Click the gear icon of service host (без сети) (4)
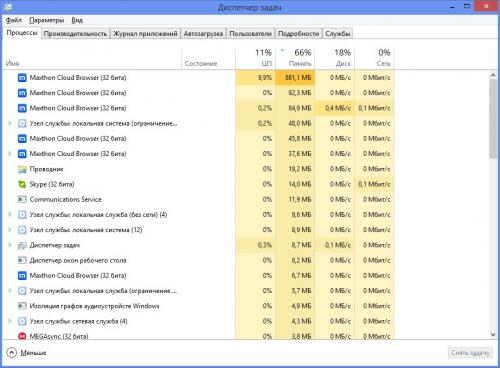The image size is (500, 368). 22,215
